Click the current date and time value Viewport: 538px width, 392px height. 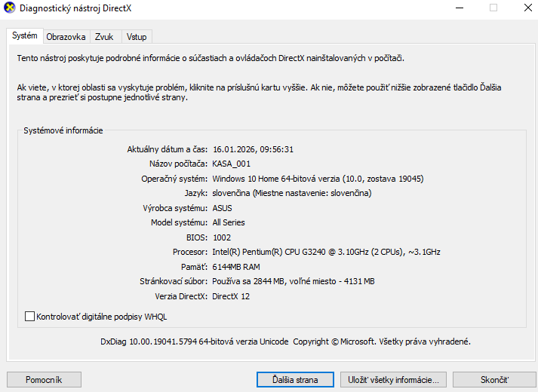[x=253, y=149]
